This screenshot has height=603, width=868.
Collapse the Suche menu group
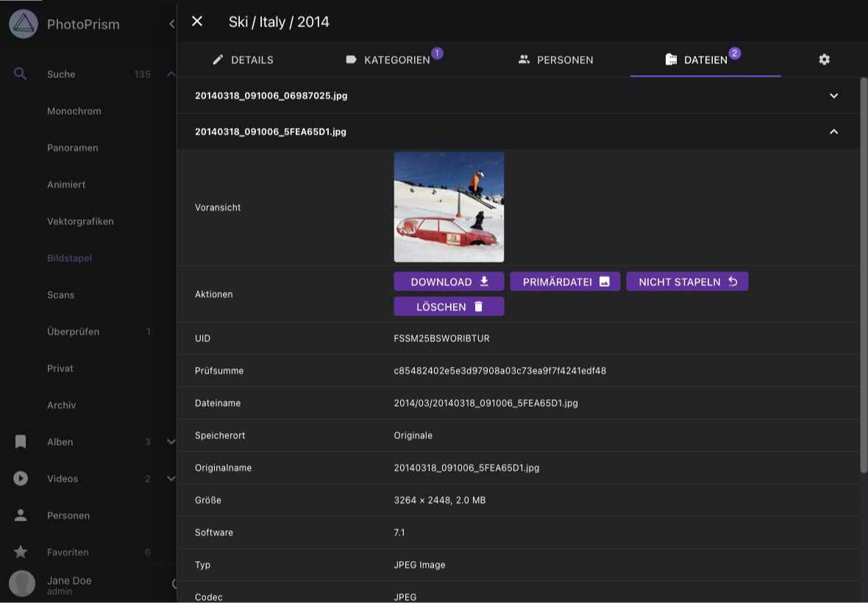click(x=171, y=74)
